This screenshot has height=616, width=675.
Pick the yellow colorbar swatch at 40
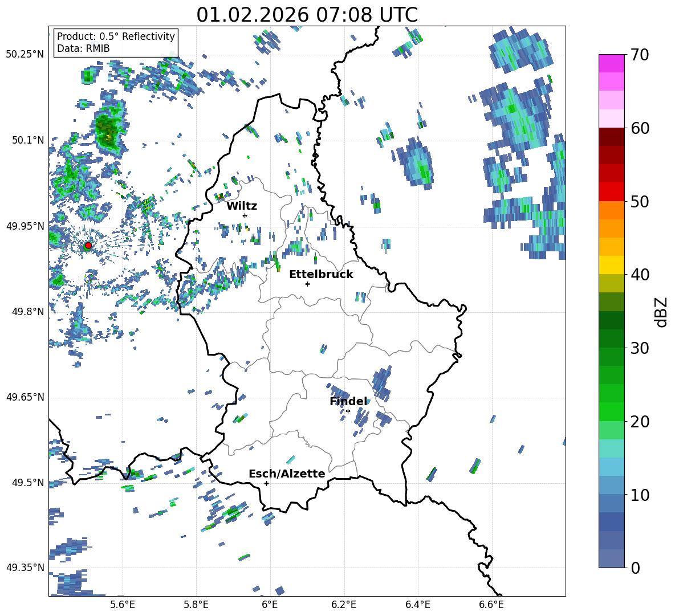pos(611,265)
